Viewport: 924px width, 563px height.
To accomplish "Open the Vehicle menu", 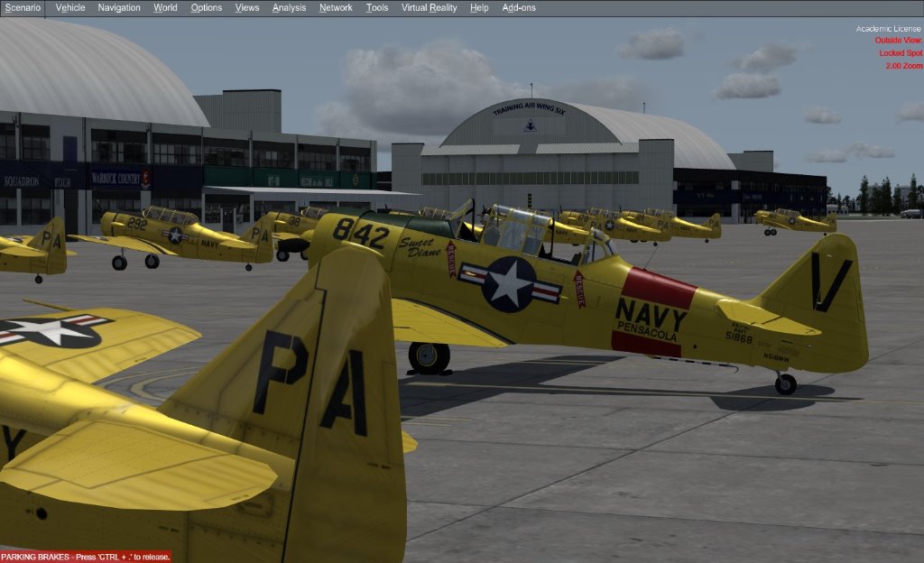I will pyautogui.click(x=70, y=7).
